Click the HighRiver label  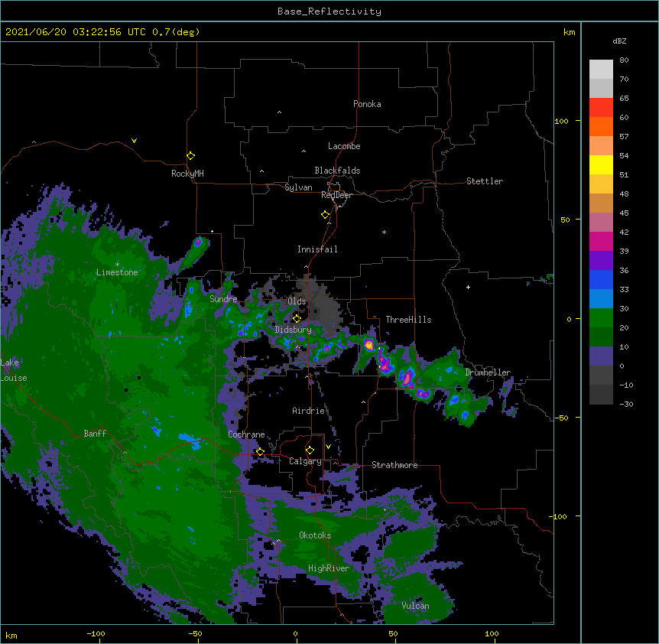pos(329,568)
